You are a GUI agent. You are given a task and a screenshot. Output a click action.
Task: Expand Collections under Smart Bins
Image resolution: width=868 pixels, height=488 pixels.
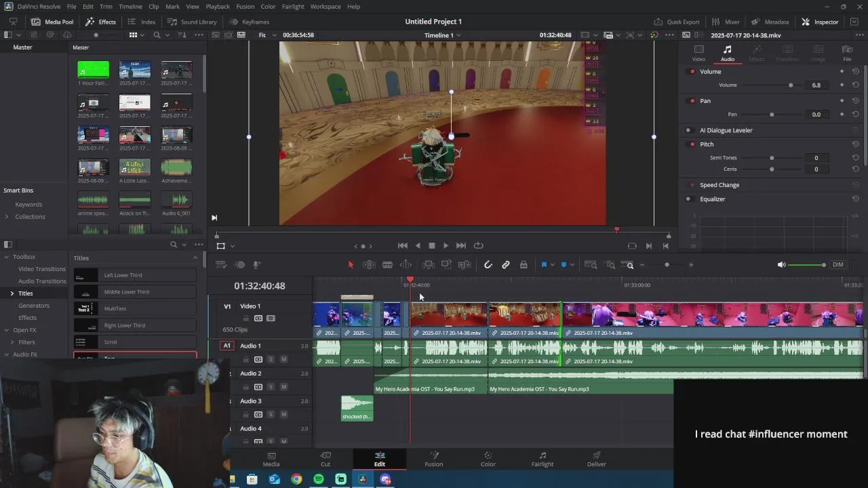[x=7, y=217]
